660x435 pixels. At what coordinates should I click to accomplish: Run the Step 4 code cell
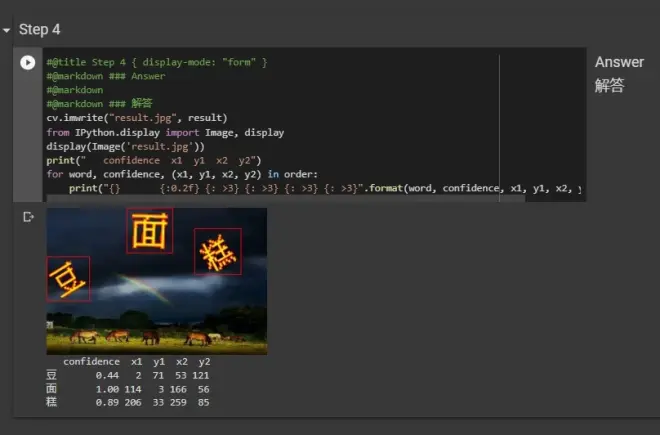click(x=28, y=63)
